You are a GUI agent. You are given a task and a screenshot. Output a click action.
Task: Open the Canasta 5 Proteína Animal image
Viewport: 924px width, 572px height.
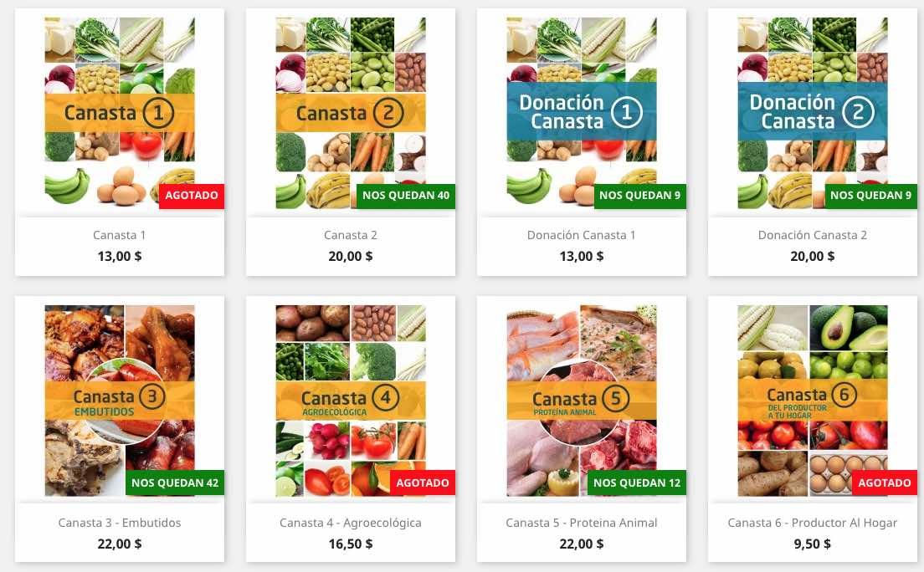coord(582,400)
